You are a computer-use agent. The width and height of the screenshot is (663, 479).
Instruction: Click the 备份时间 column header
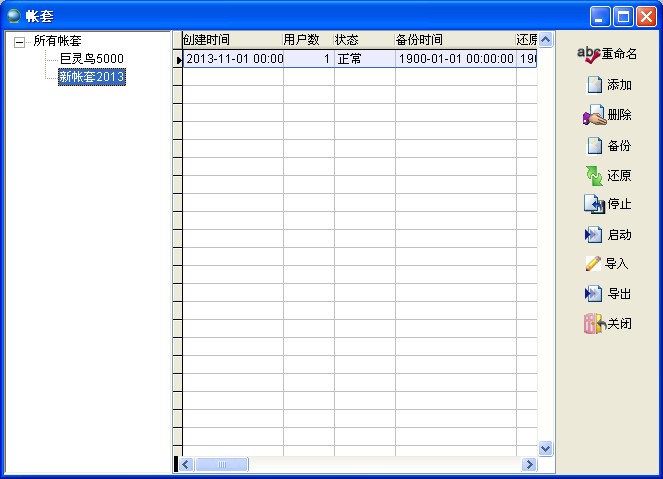click(x=455, y=40)
